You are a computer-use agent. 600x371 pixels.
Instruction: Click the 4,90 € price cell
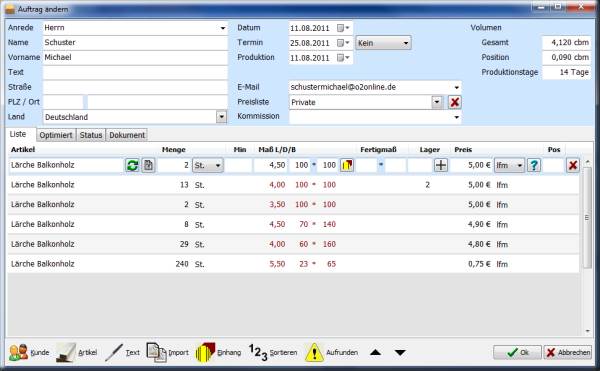(x=479, y=225)
